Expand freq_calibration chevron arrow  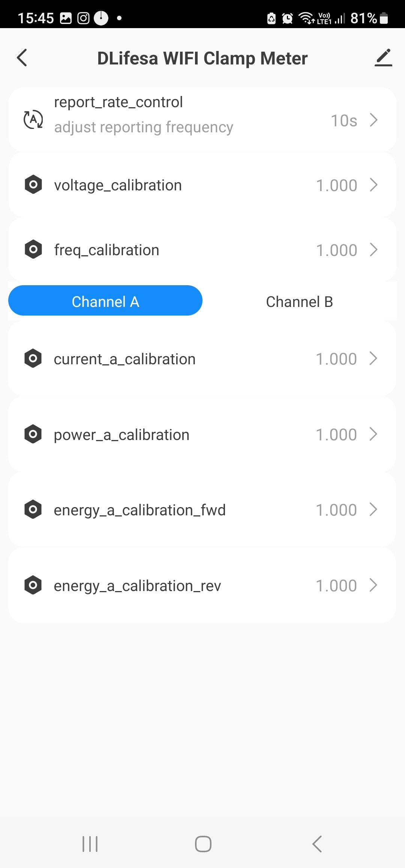[373, 250]
